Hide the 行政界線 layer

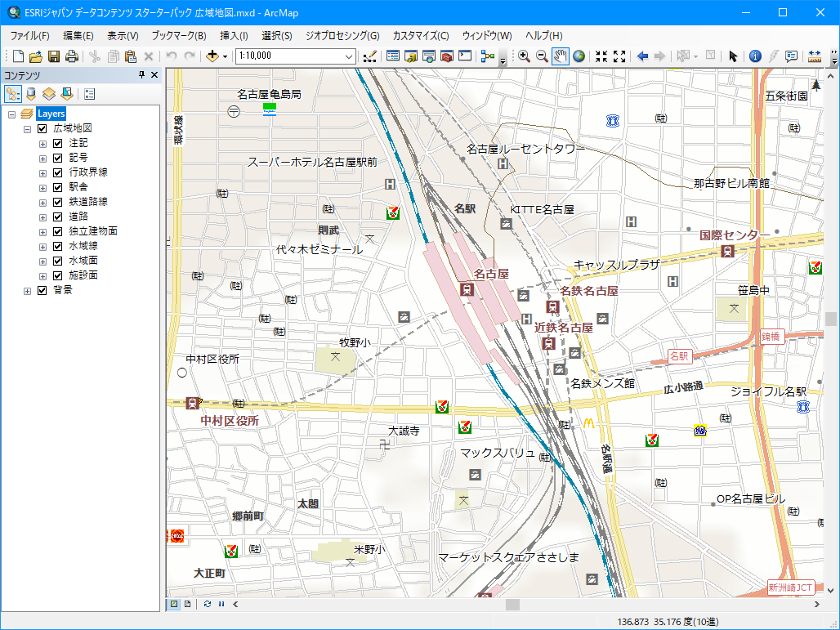pyautogui.click(x=58, y=172)
